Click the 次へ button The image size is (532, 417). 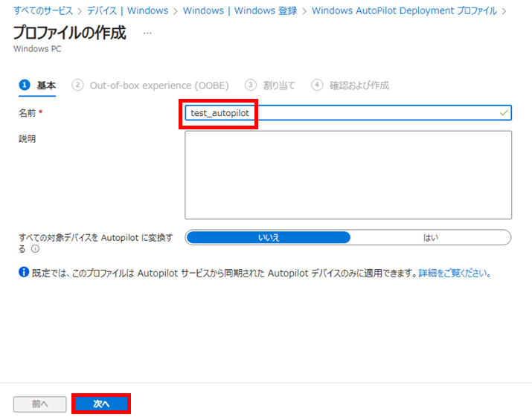(101, 404)
